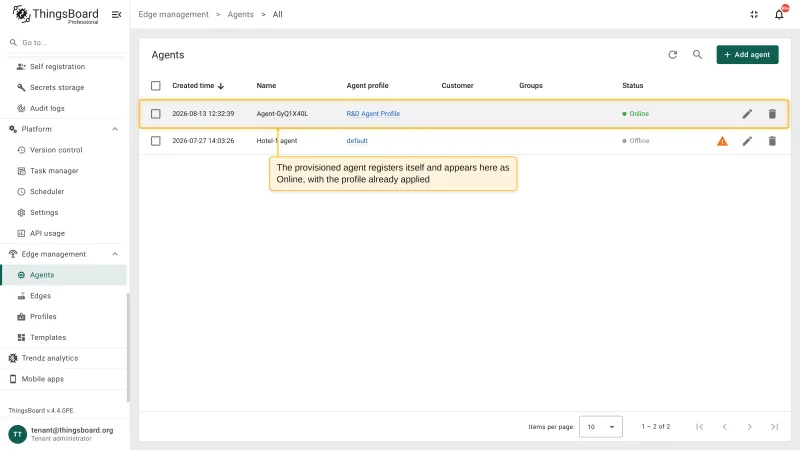The image size is (800, 450).
Task: Click the Agent-GyQ1X40L name cell
Action: 282,114
